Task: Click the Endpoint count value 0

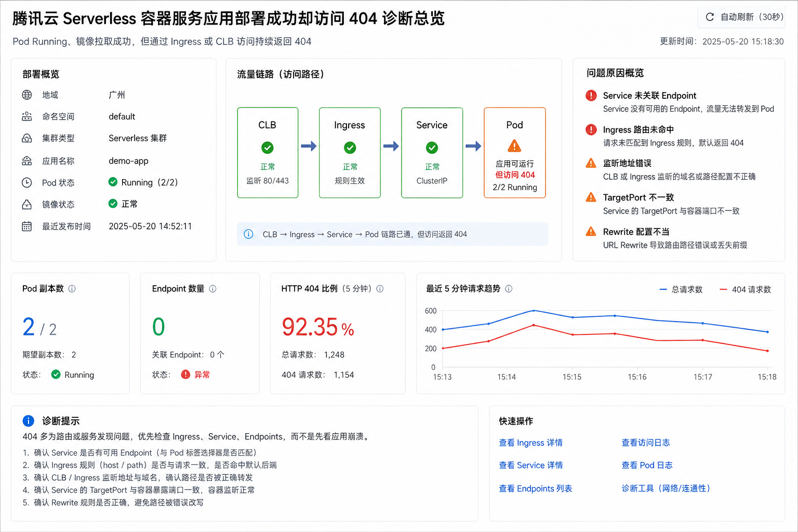Action: coord(158,327)
